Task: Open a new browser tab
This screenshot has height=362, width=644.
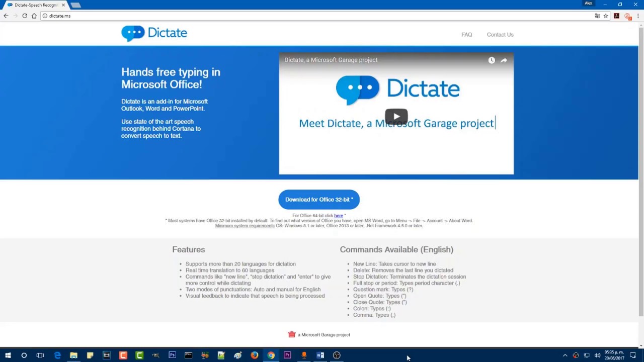Action: [x=75, y=5]
